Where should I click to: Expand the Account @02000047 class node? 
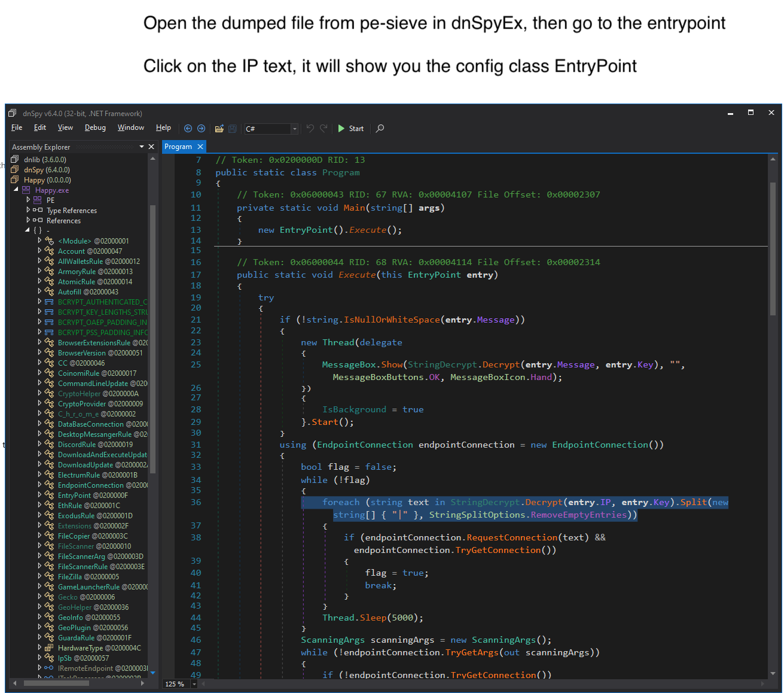40,251
